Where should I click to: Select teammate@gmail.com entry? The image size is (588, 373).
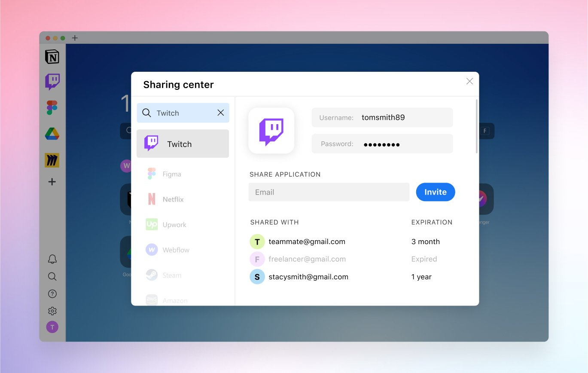tap(307, 242)
